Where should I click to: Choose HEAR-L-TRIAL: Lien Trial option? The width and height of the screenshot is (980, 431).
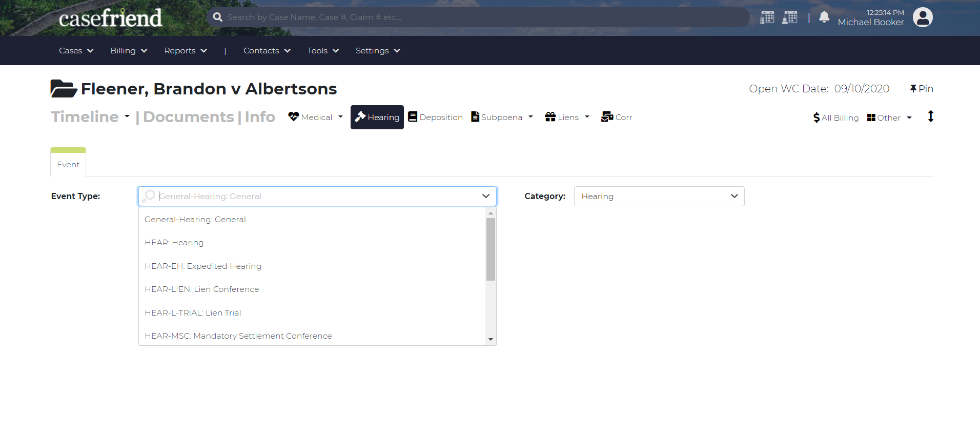point(312,313)
